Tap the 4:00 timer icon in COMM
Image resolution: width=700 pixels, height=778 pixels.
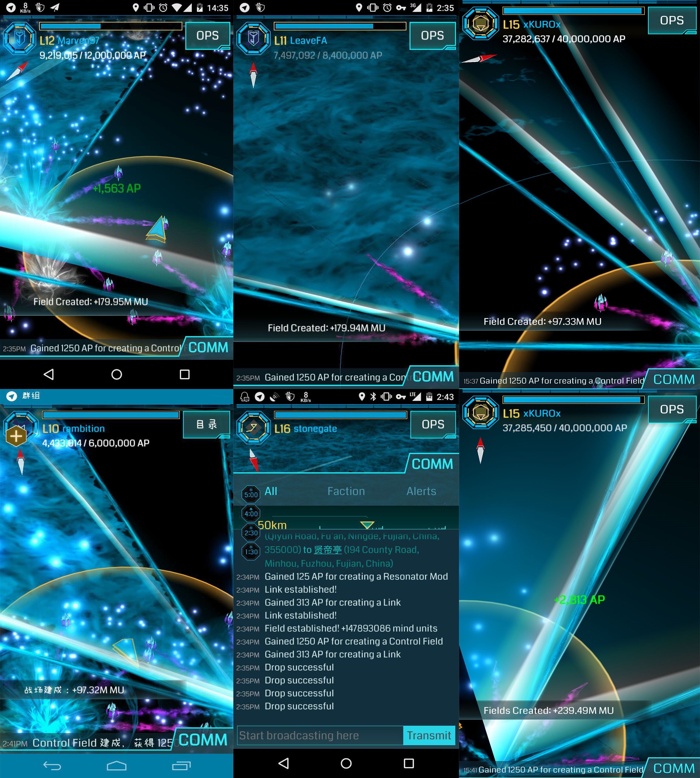[x=251, y=513]
